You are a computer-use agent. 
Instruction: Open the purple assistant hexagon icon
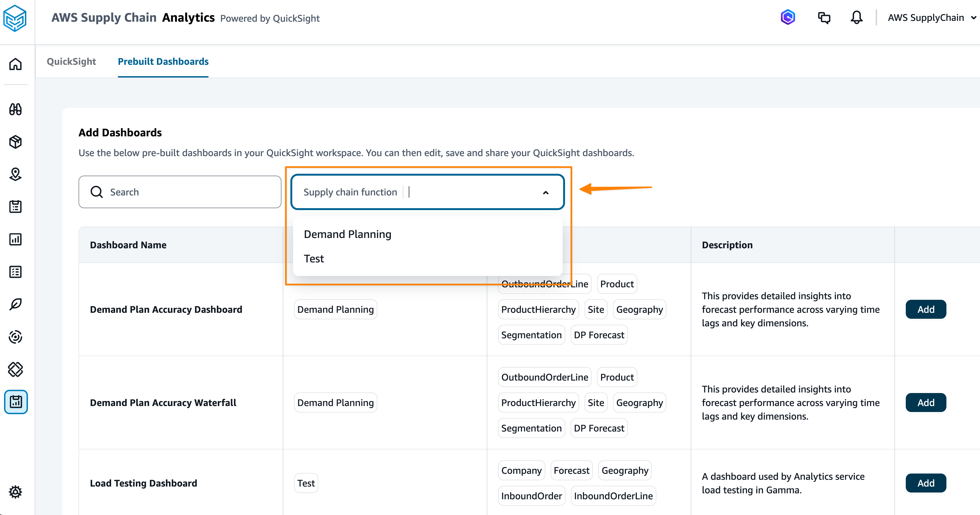coord(787,18)
